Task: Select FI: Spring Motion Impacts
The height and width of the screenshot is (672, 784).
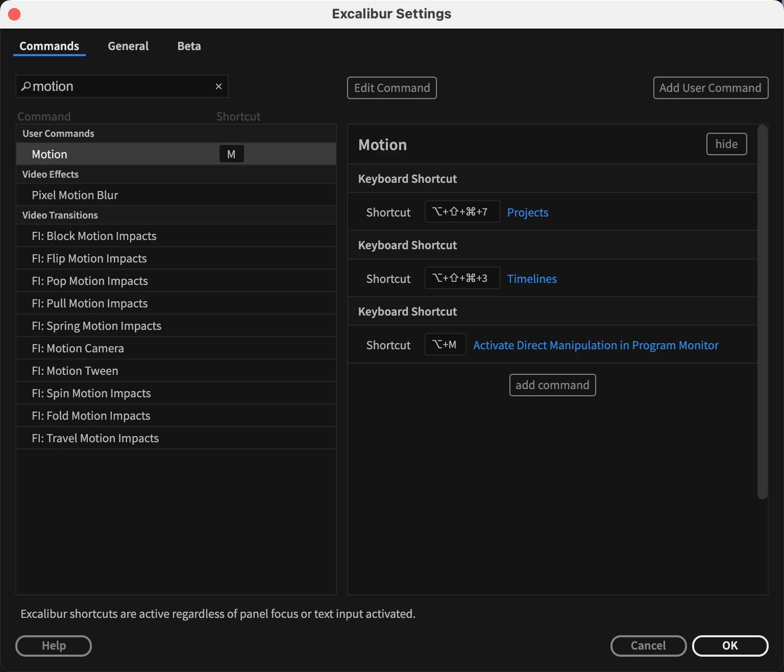Action: (x=176, y=326)
